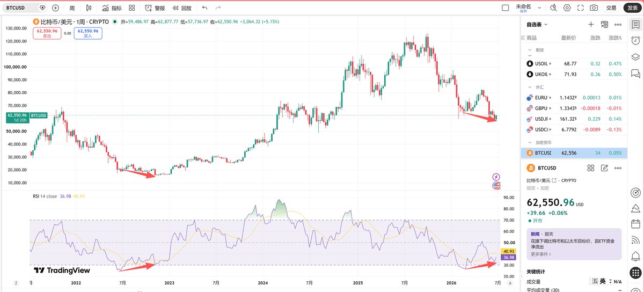Select the GBPUSD row in watchlist
Viewport: 644px width, 292px height.
(574, 108)
